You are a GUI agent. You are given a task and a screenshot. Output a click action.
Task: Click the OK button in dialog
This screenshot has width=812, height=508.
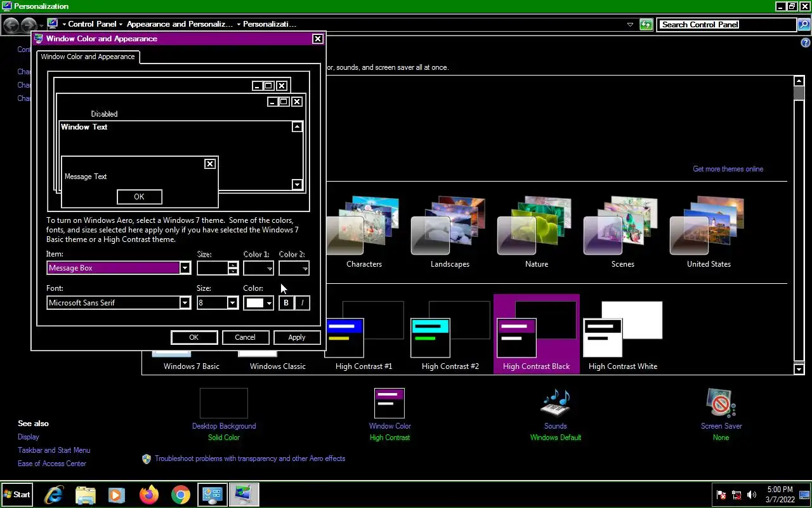click(x=194, y=337)
